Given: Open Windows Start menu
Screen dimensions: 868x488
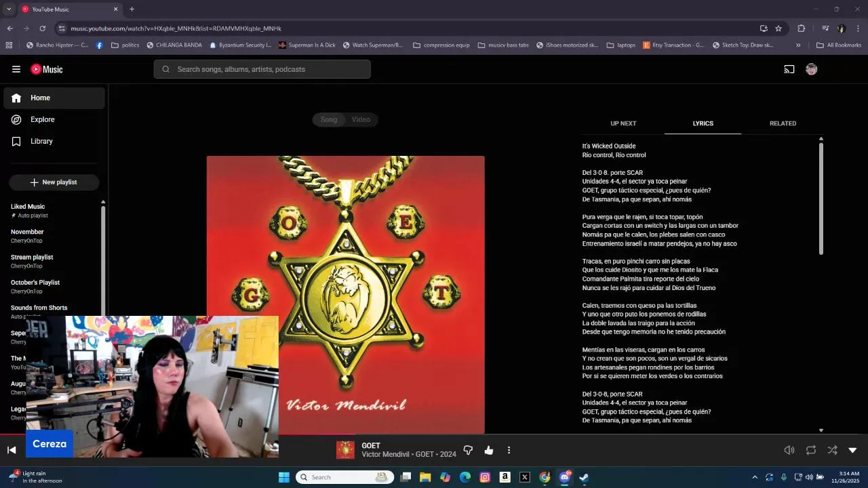Looking at the screenshot, I should point(283,477).
